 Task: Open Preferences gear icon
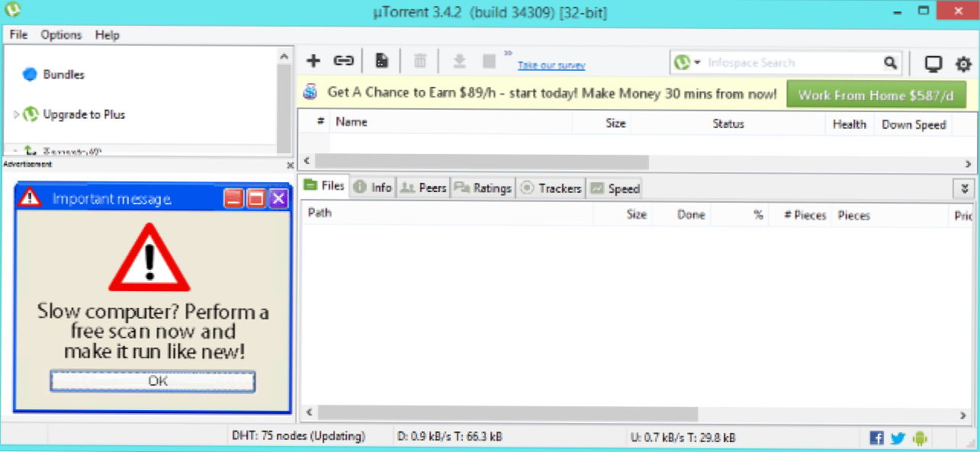coord(963,63)
